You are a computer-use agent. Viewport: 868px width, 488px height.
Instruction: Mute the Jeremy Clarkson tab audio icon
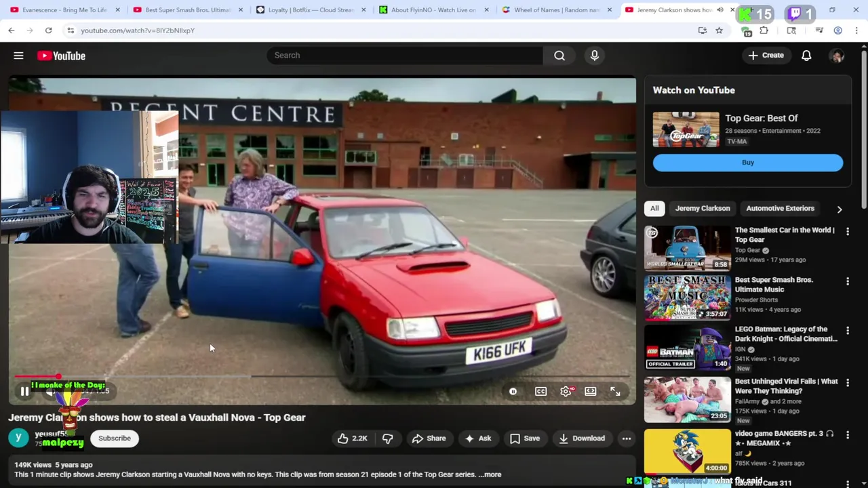pyautogui.click(x=720, y=10)
